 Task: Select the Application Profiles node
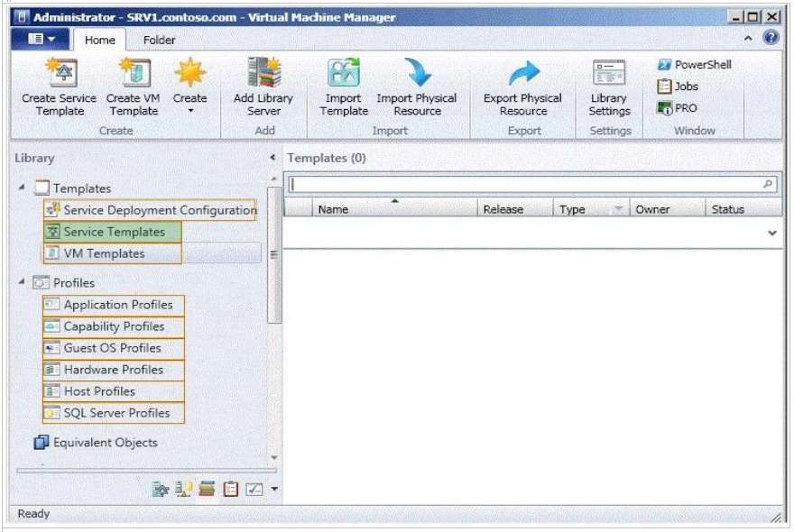tap(114, 305)
